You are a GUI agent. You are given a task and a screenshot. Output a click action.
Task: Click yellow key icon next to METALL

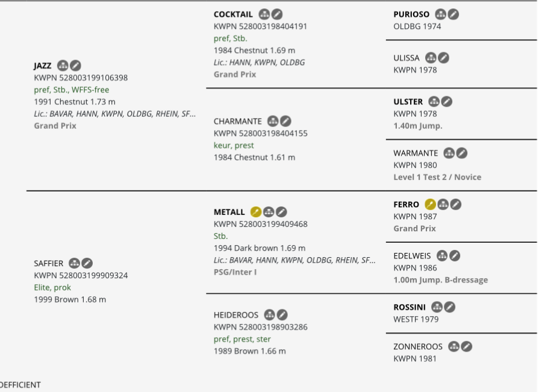click(x=256, y=212)
